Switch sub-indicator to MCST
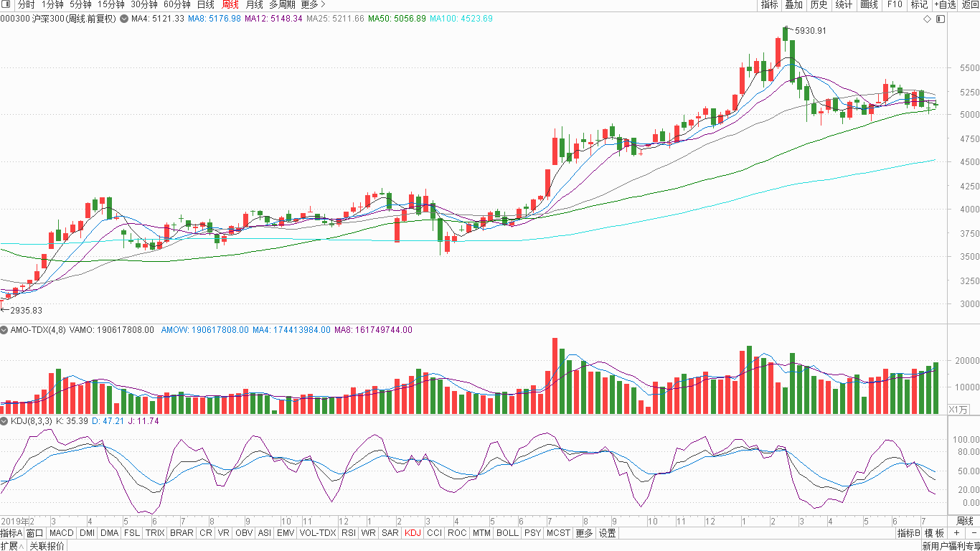 coord(558,533)
